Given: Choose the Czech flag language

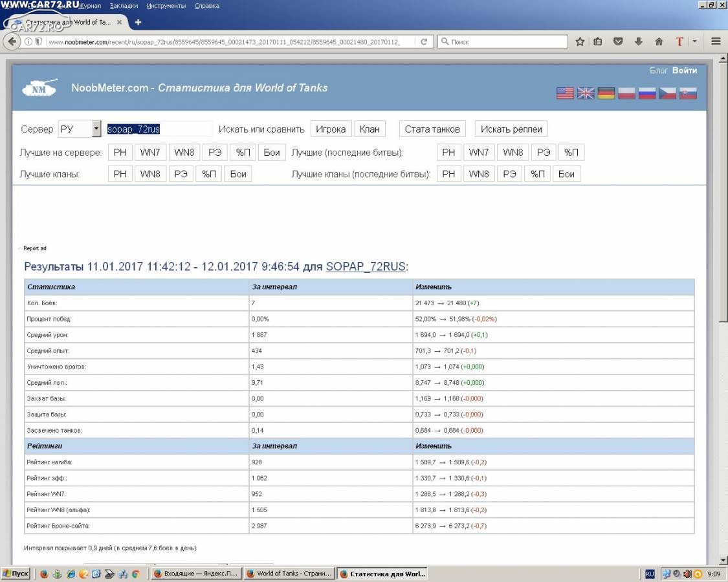Looking at the screenshot, I should [667, 93].
